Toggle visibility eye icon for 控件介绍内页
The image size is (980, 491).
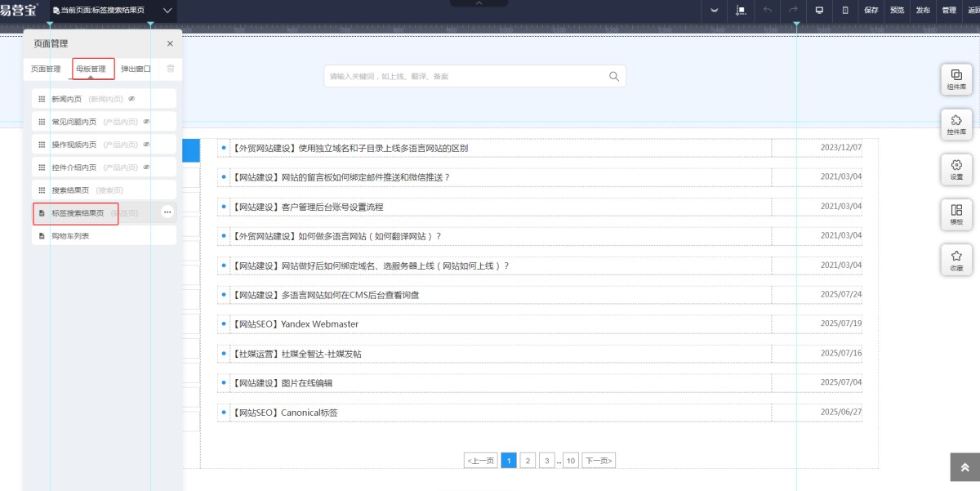(146, 167)
